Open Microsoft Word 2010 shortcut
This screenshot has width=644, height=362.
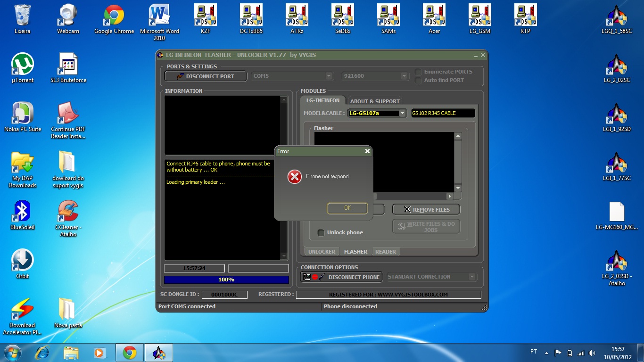pyautogui.click(x=159, y=22)
